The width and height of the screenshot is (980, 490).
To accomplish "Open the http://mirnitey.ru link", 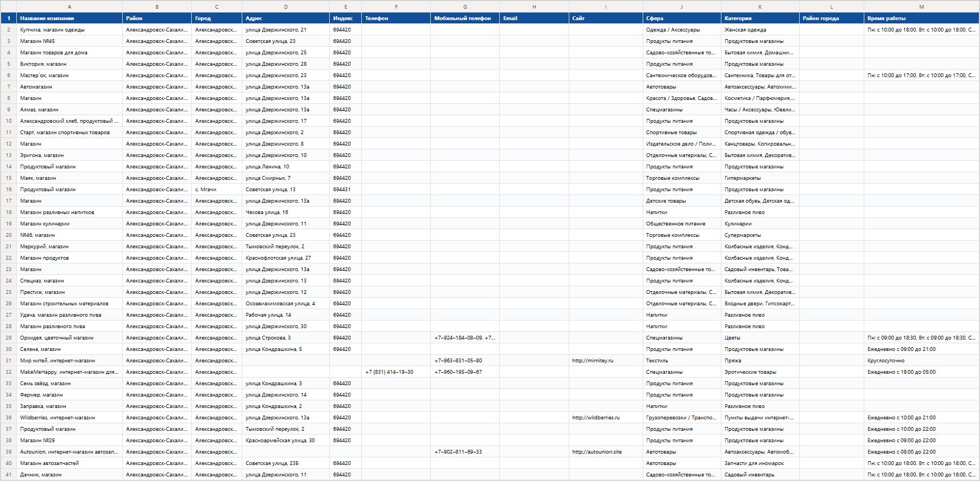I will pyautogui.click(x=593, y=361).
